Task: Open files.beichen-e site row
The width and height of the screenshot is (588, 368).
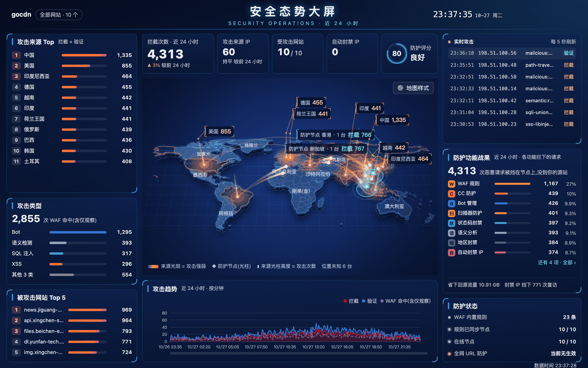Action: 72,331
